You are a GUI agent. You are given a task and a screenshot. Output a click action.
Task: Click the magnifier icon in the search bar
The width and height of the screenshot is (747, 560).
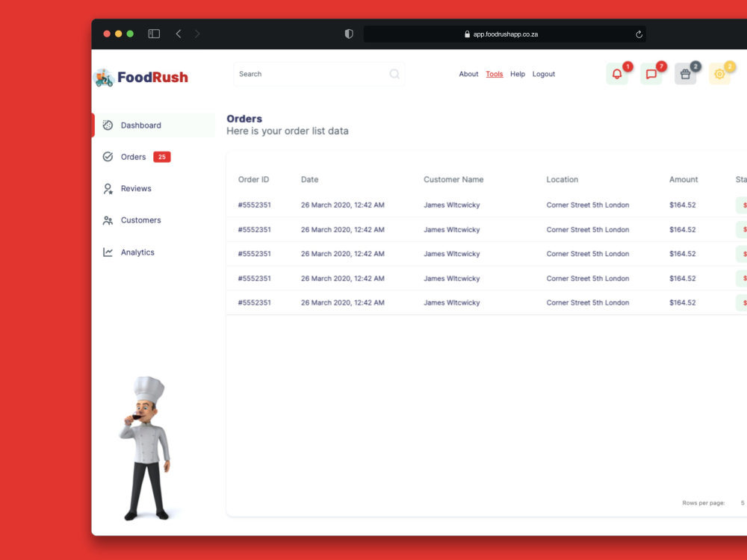coord(394,74)
